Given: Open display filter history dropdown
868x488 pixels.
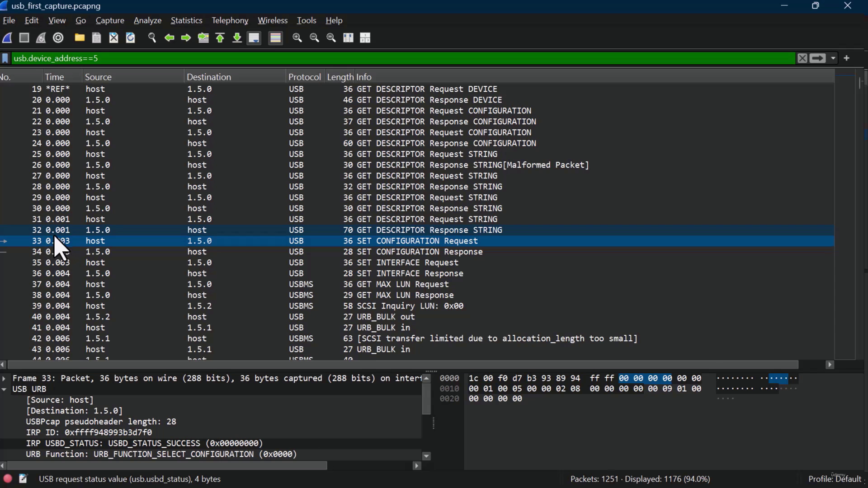Looking at the screenshot, I should pos(833,58).
